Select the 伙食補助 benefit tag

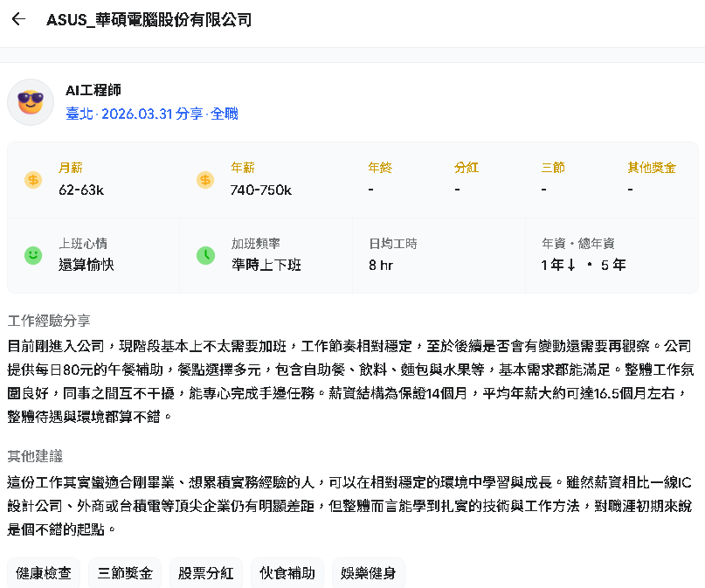(287, 573)
